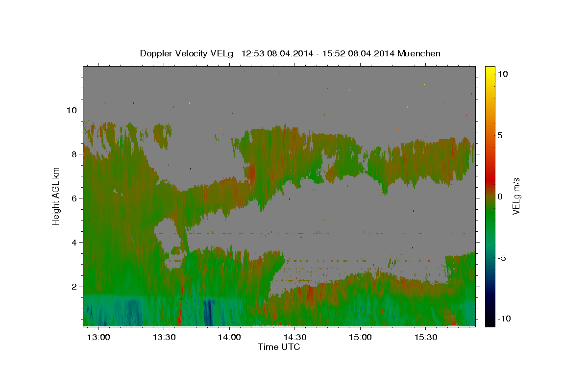Click the "VELg m/s" colorbar label
This screenshot has height=392, width=588.
[516, 196]
